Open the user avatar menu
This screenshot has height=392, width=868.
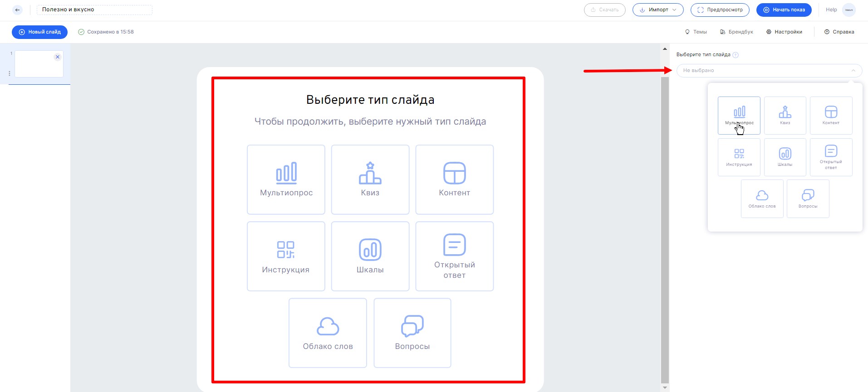tap(849, 10)
